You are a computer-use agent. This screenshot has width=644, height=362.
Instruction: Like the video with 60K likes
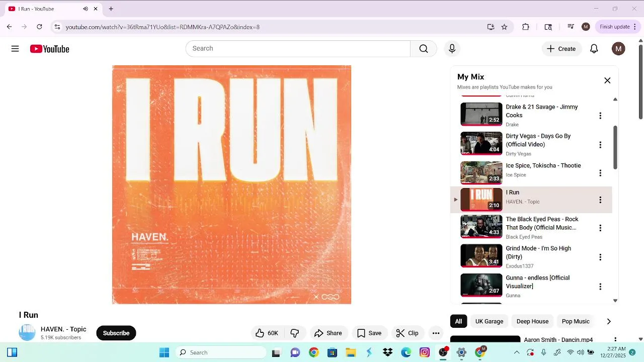[267, 333]
